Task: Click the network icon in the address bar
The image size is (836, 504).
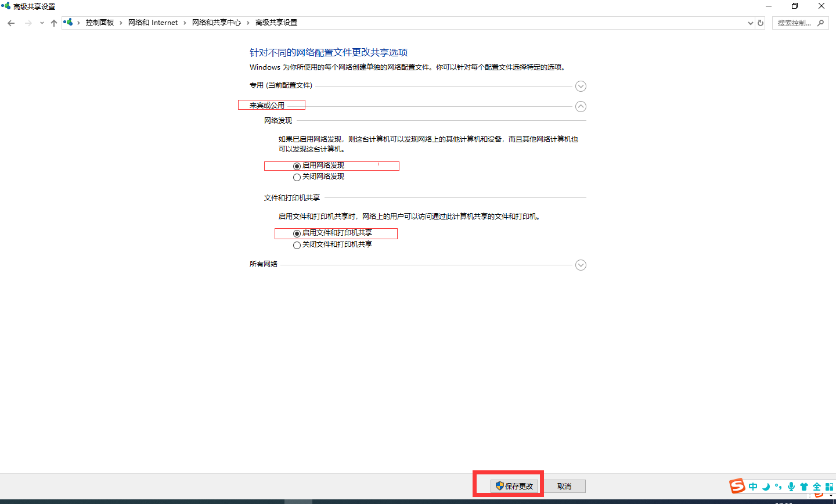Action: (69, 23)
